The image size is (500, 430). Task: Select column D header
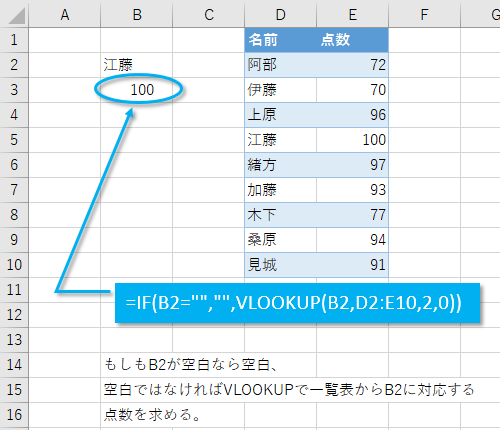click(281, 14)
